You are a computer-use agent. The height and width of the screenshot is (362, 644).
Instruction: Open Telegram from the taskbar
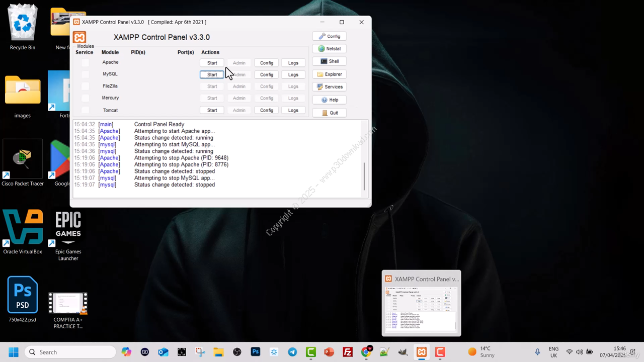(x=292, y=352)
